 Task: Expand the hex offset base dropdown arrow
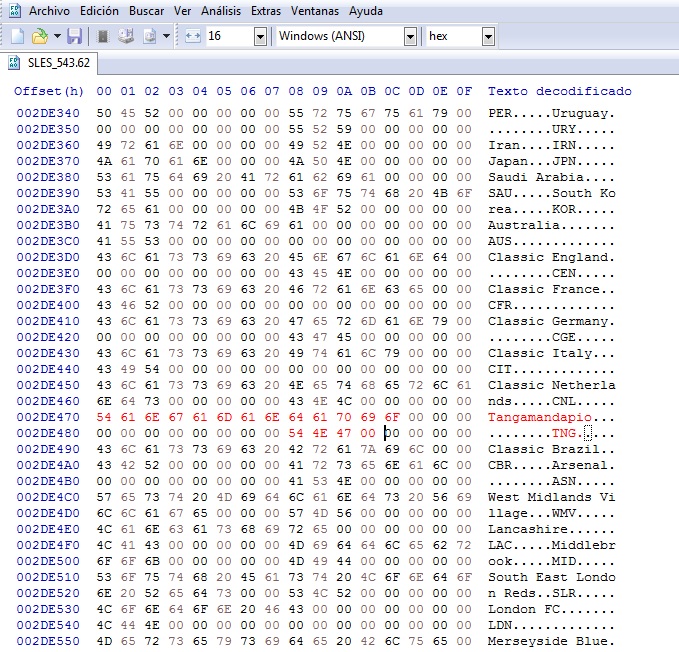click(488, 36)
